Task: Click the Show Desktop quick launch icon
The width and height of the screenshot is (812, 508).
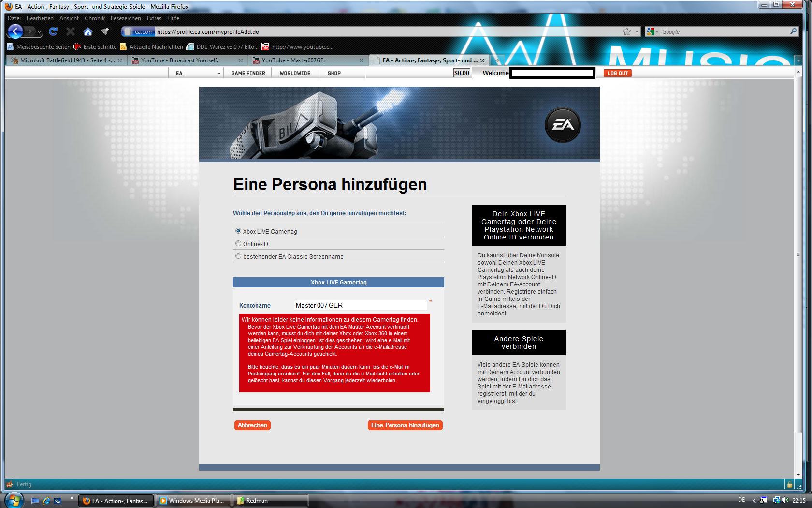Action: point(35,501)
